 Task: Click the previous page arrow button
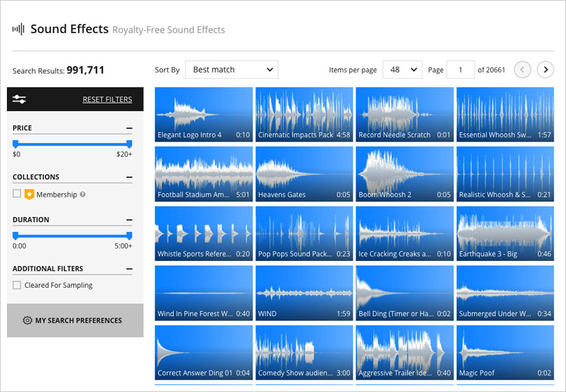tap(523, 70)
